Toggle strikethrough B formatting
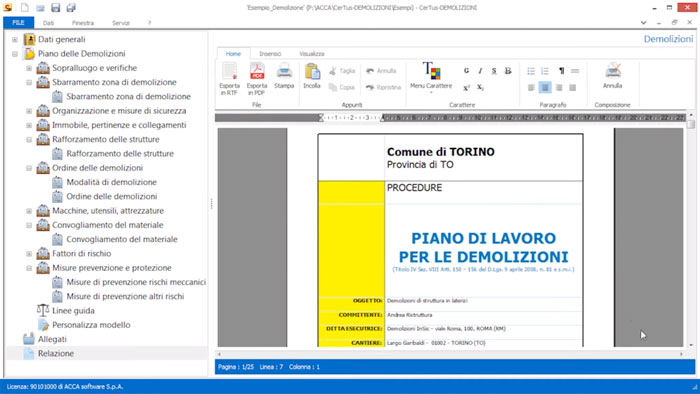 coord(508,71)
